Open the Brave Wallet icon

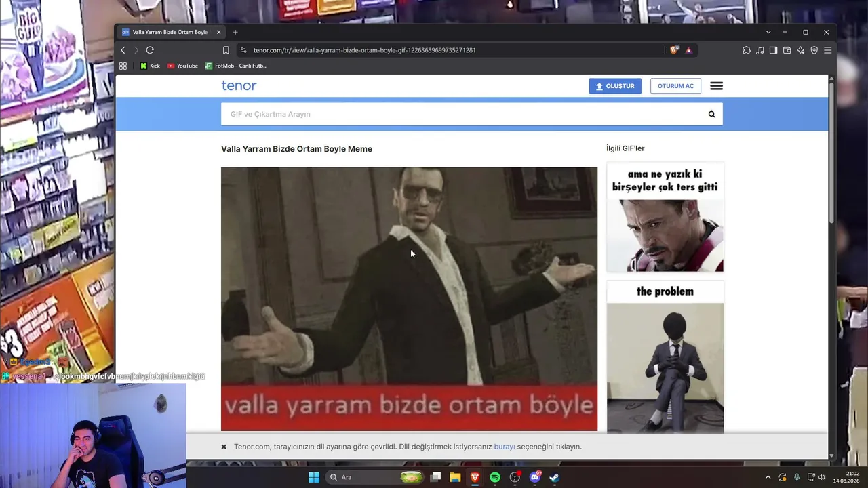pyautogui.click(x=787, y=50)
